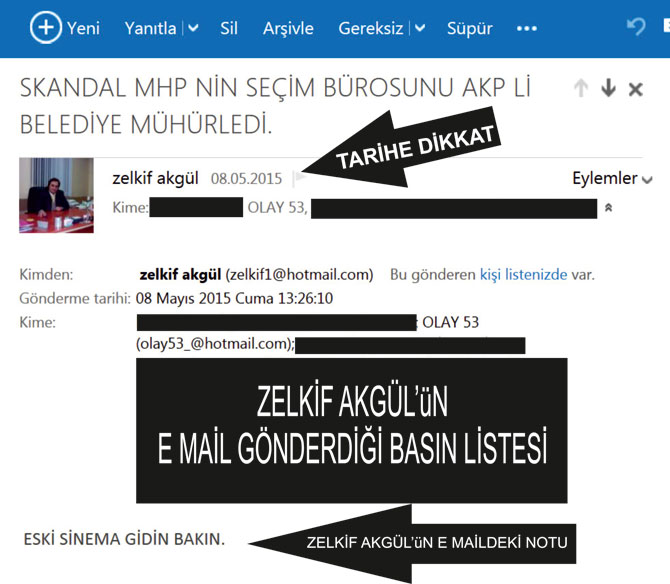Mark the message as Gereksiz
The image size is (670, 584).
370,29
